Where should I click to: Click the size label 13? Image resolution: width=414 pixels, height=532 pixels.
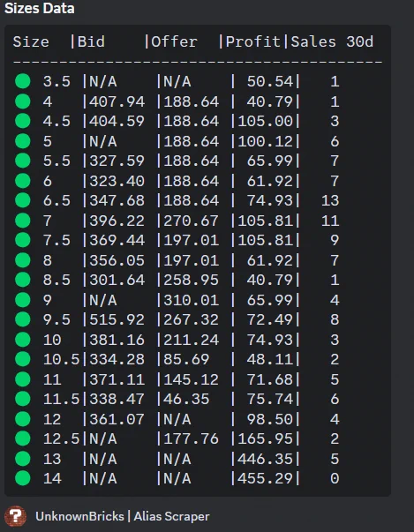pyautogui.click(x=52, y=459)
